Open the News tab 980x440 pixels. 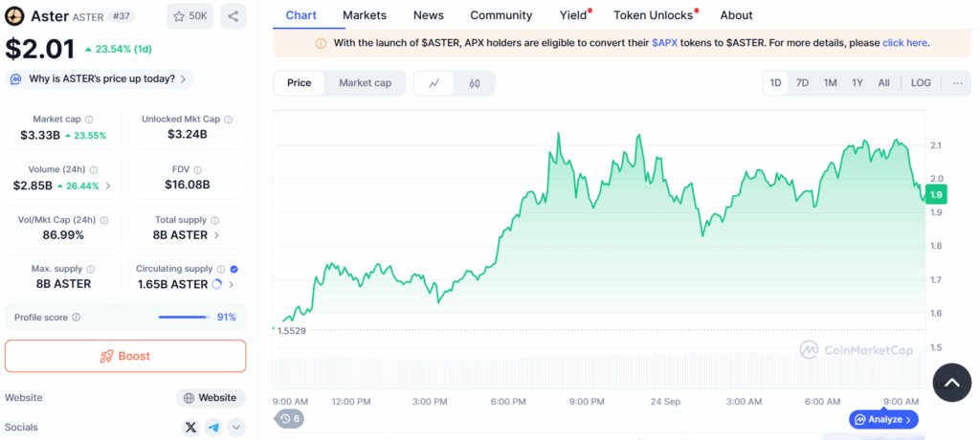(x=429, y=15)
